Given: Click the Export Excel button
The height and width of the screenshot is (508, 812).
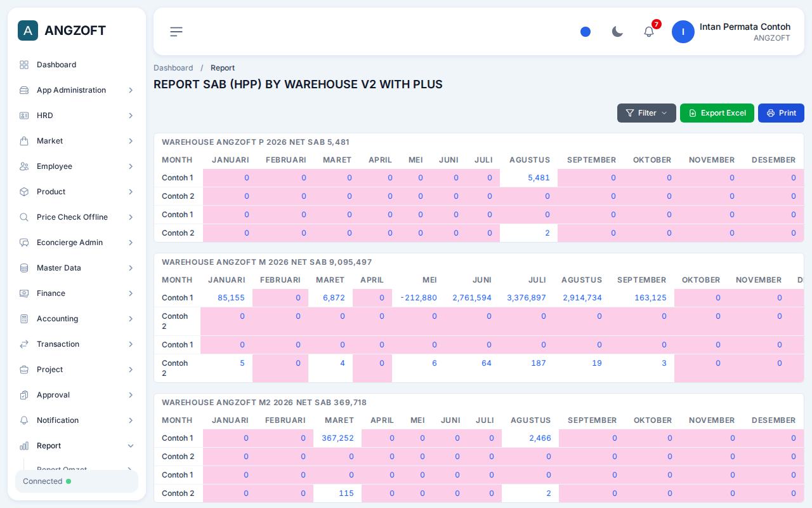Looking at the screenshot, I should tap(717, 113).
